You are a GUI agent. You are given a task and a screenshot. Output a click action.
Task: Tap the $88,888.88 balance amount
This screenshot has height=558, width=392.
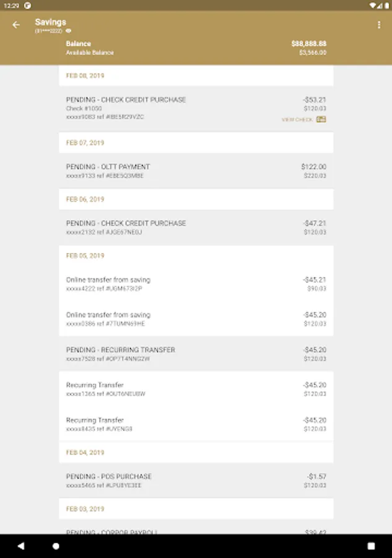coord(308,44)
